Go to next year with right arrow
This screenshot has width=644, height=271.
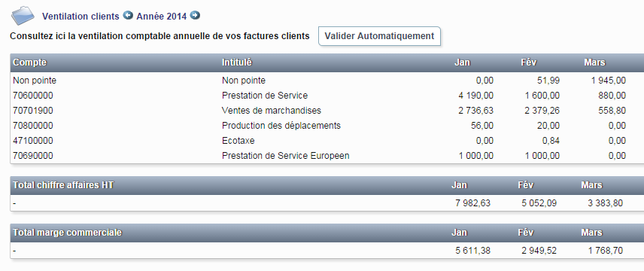pos(195,16)
